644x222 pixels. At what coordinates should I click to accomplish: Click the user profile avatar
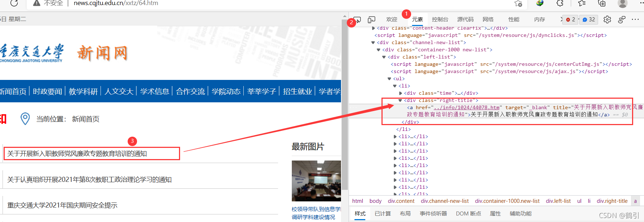pyautogui.click(x=623, y=3)
